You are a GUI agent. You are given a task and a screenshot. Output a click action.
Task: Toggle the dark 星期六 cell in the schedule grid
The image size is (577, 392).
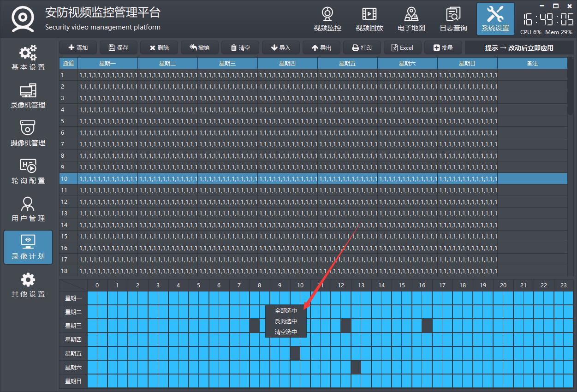356,367
